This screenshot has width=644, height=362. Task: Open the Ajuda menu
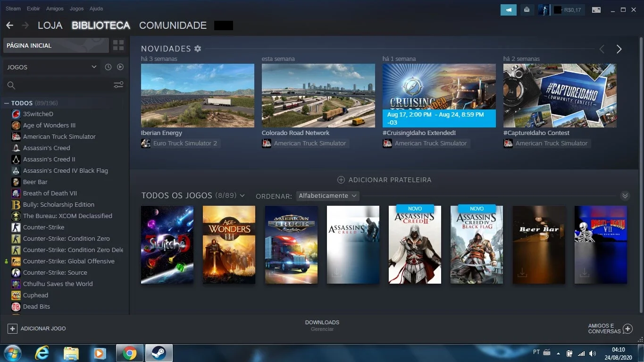pyautogui.click(x=96, y=8)
